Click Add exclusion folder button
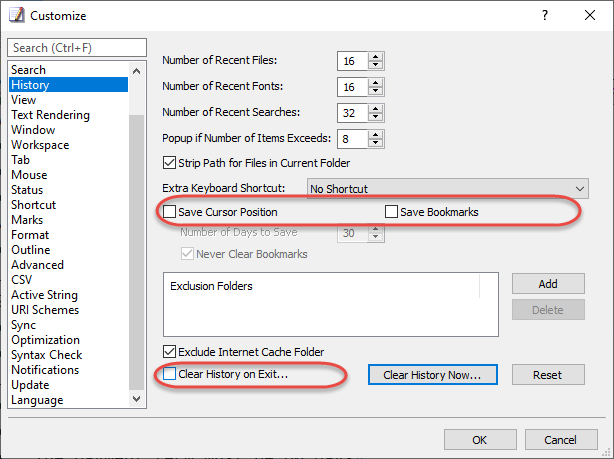Screen dimensions: 614x459 (548, 284)
